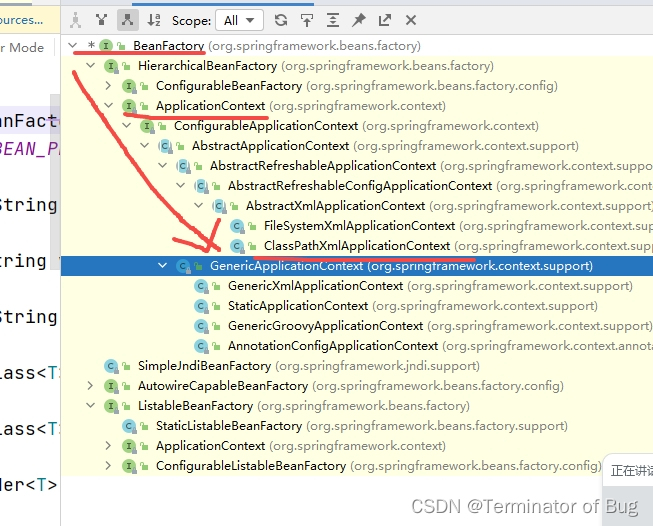Collapse HierarchicalBeanFactory node
Viewport: 653px width, 526px height.
[x=90, y=65]
